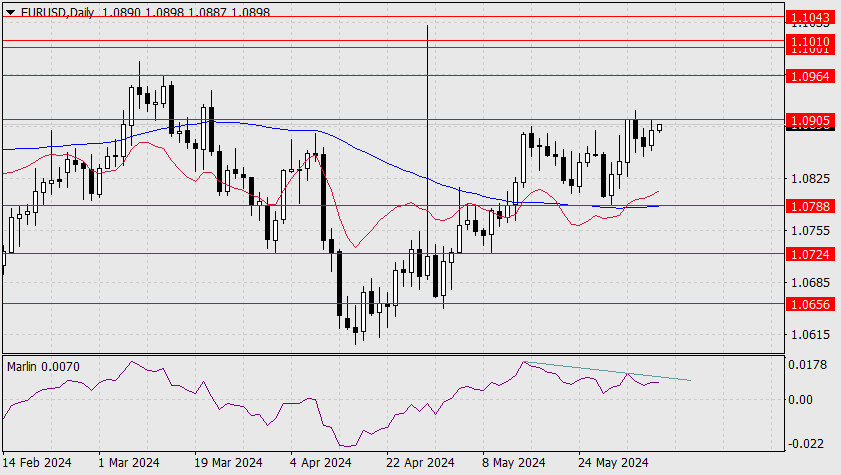The height and width of the screenshot is (475, 841).
Task: Select the 1.1010 price level label
Action: tap(810, 41)
